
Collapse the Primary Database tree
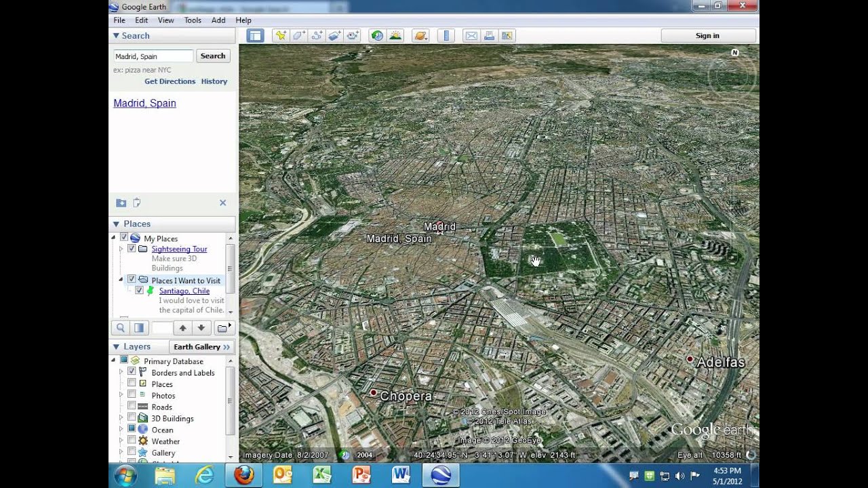click(114, 361)
